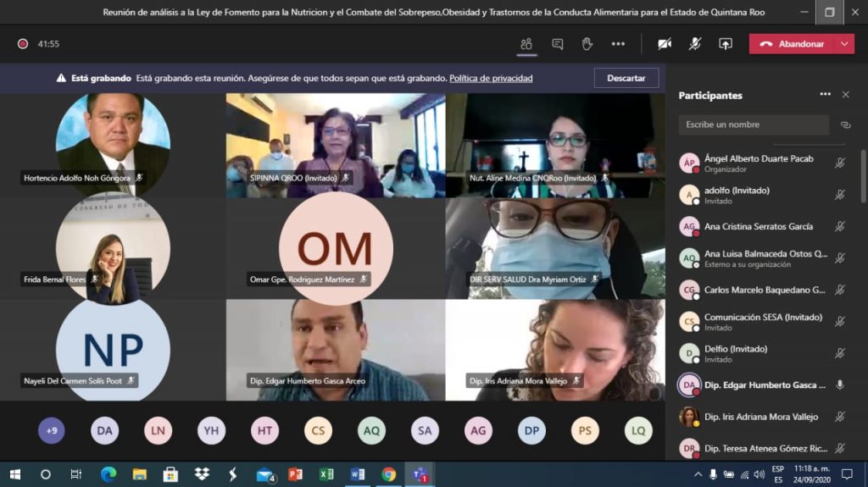
Task: Open the share content tray icon
Action: pos(726,44)
